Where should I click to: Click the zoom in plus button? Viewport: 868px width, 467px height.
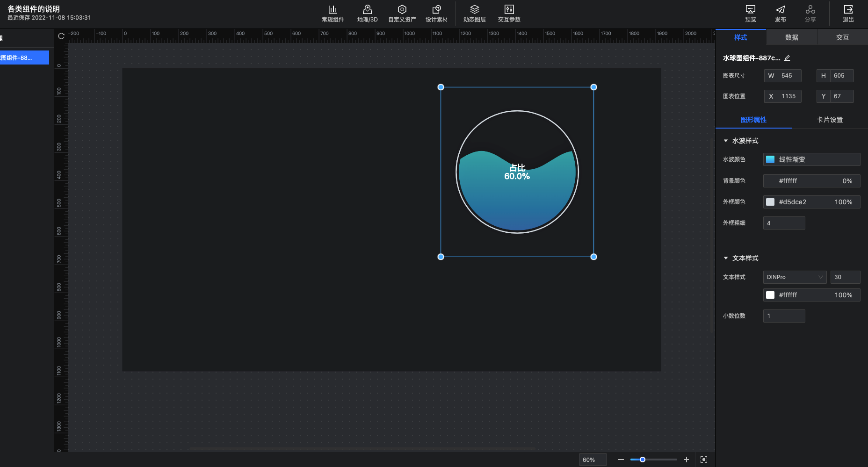click(x=687, y=460)
